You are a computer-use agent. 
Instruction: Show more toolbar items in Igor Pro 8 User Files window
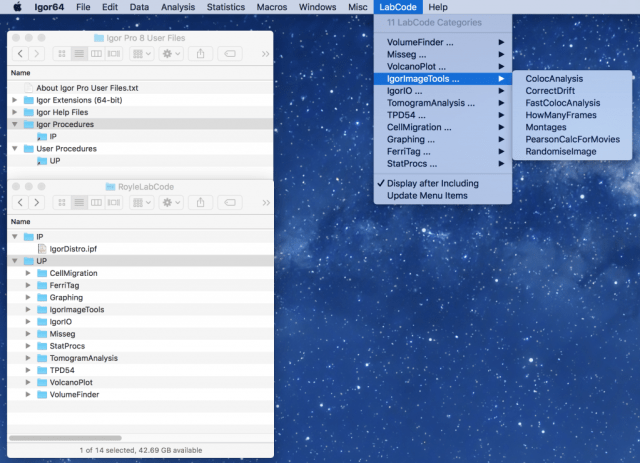(x=266, y=54)
